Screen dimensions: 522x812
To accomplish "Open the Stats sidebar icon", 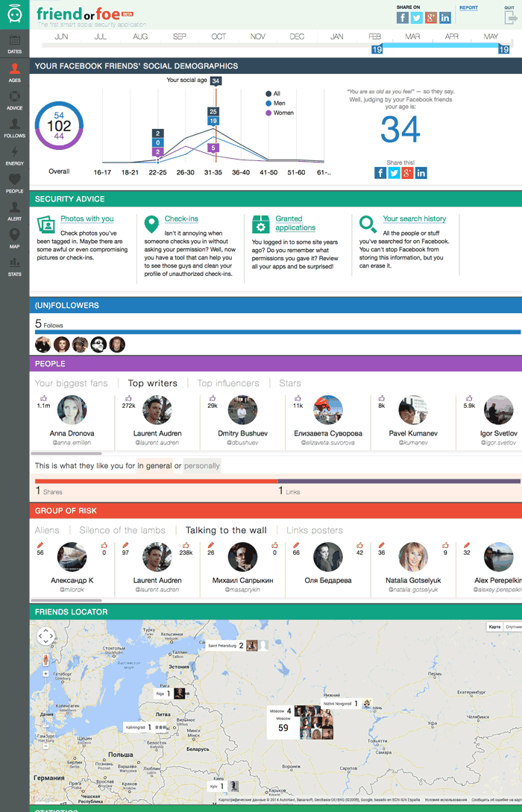I will tap(14, 265).
